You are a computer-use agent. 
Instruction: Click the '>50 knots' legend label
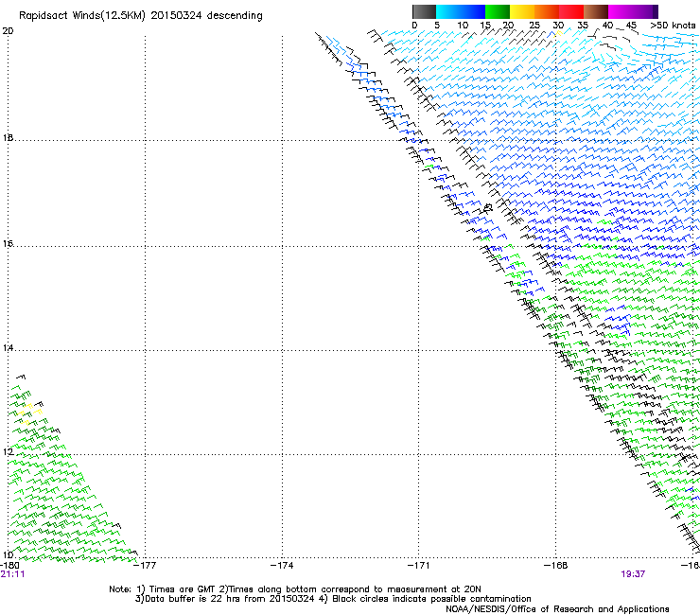pyautogui.click(x=673, y=26)
